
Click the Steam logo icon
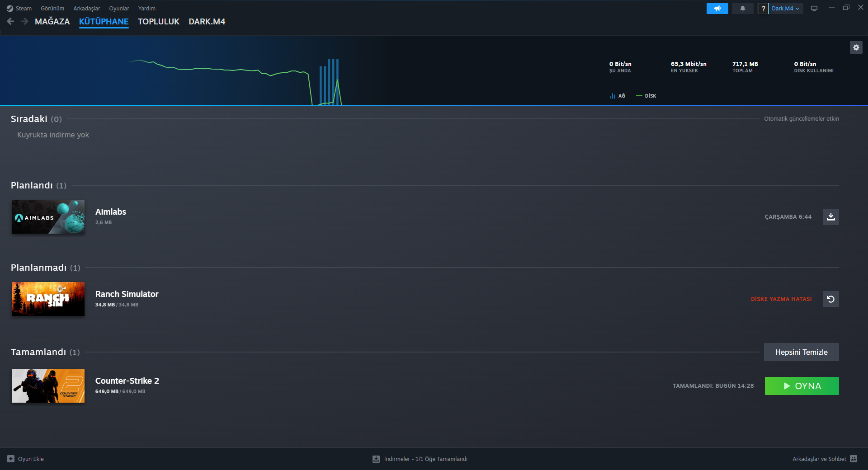tap(10, 9)
